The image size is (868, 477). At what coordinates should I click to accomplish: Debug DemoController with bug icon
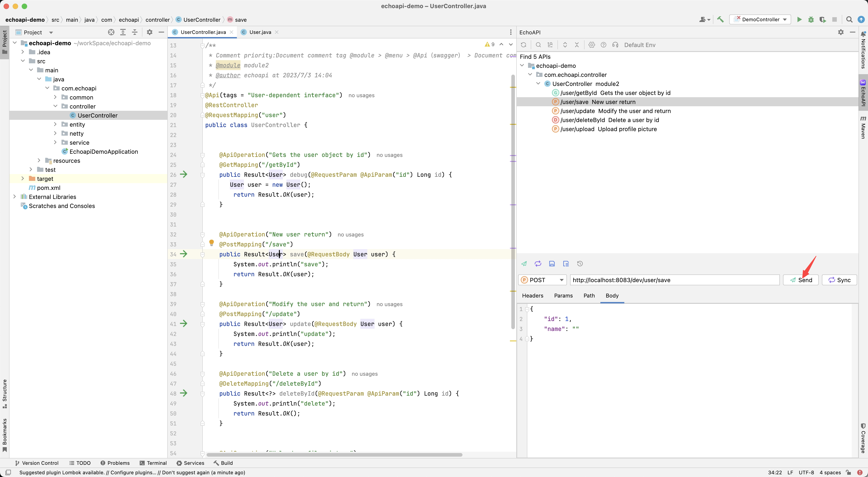point(811,19)
